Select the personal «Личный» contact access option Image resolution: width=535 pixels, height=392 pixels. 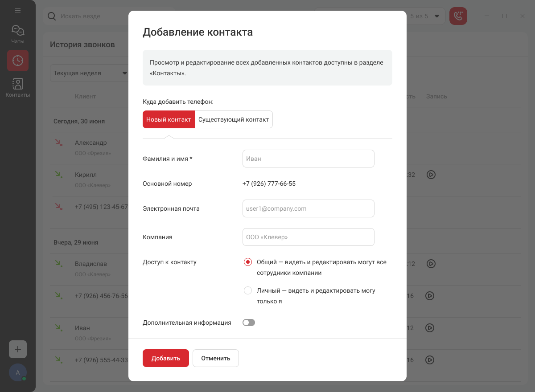248,290
